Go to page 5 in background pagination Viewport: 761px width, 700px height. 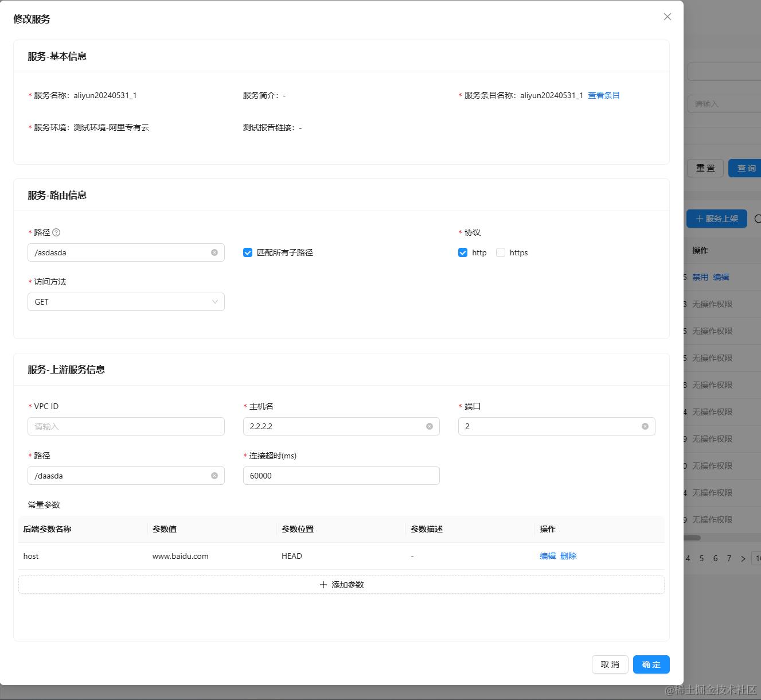point(701,558)
